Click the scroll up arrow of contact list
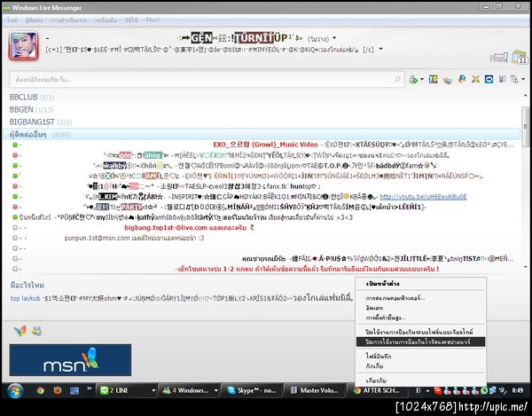532x416 pixels. click(x=526, y=97)
